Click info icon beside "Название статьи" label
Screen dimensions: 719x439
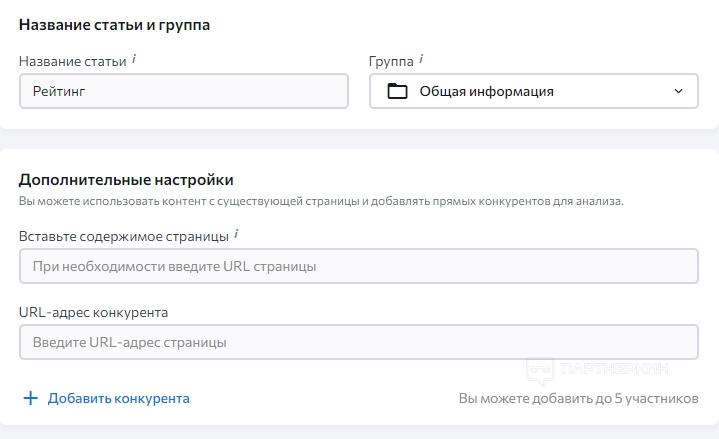tap(134, 60)
